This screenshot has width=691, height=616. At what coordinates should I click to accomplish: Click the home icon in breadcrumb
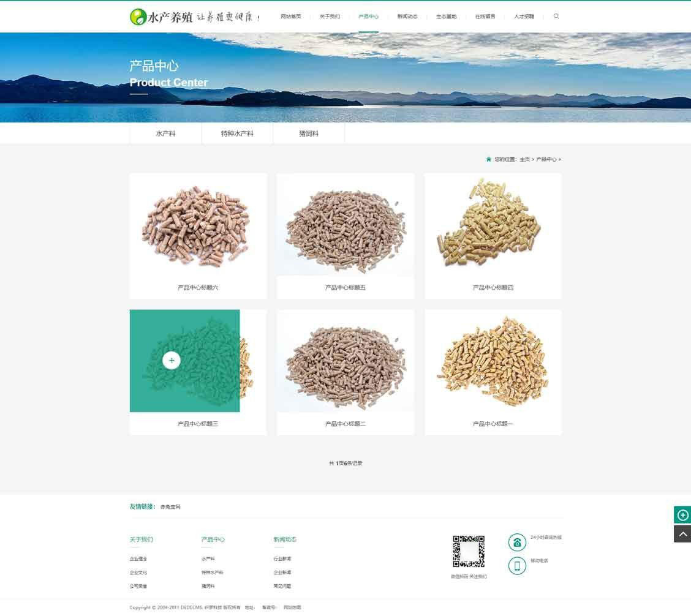[x=488, y=159]
